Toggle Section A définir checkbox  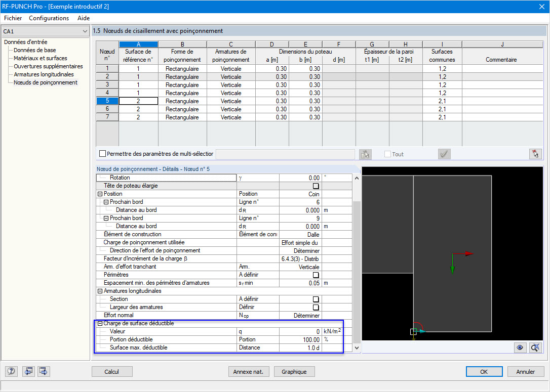coord(316,299)
